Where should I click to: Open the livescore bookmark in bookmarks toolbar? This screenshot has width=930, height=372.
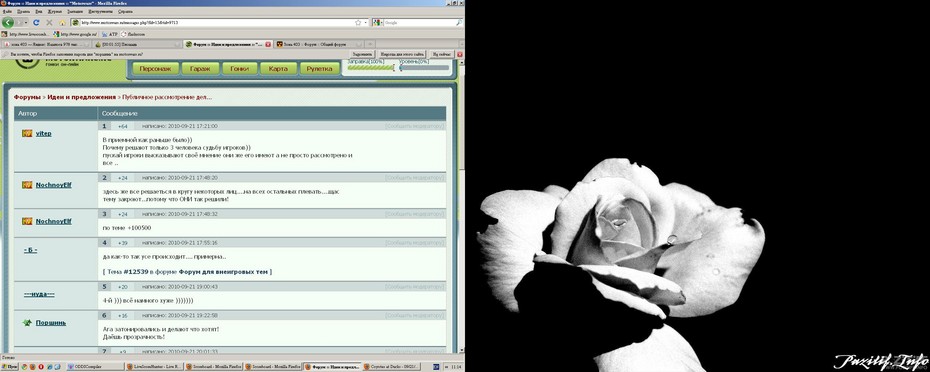click(25, 34)
